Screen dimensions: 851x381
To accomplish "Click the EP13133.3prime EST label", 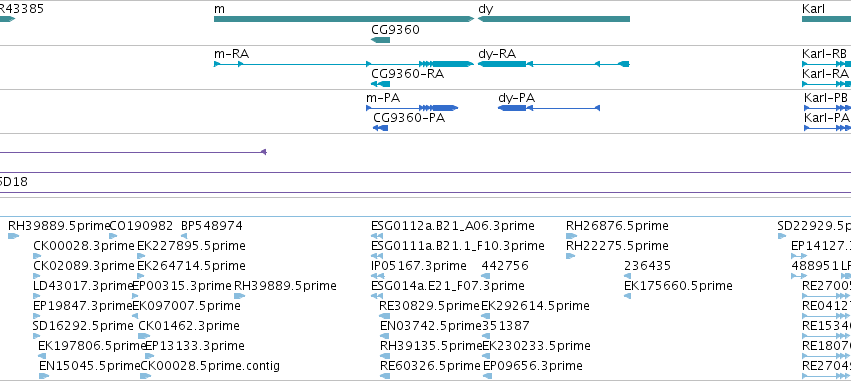I will [195, 346].
